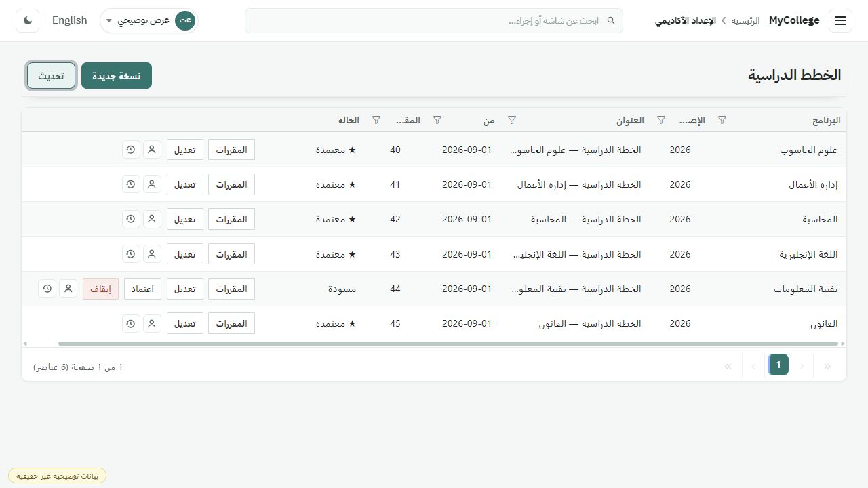The image size is (868, 488).
Task: Open user icon for علوم الحاسوب row
Action: click(x=152, y=150)
